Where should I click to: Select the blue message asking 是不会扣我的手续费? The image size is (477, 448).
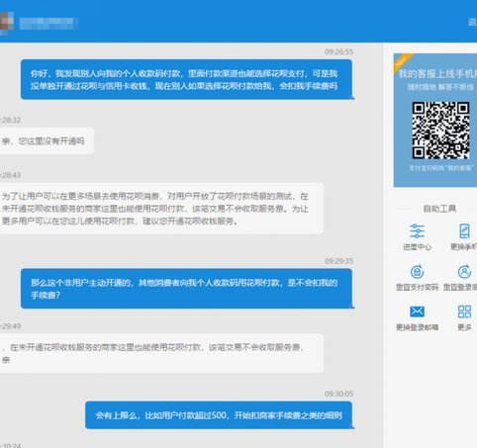coord(186,289)
